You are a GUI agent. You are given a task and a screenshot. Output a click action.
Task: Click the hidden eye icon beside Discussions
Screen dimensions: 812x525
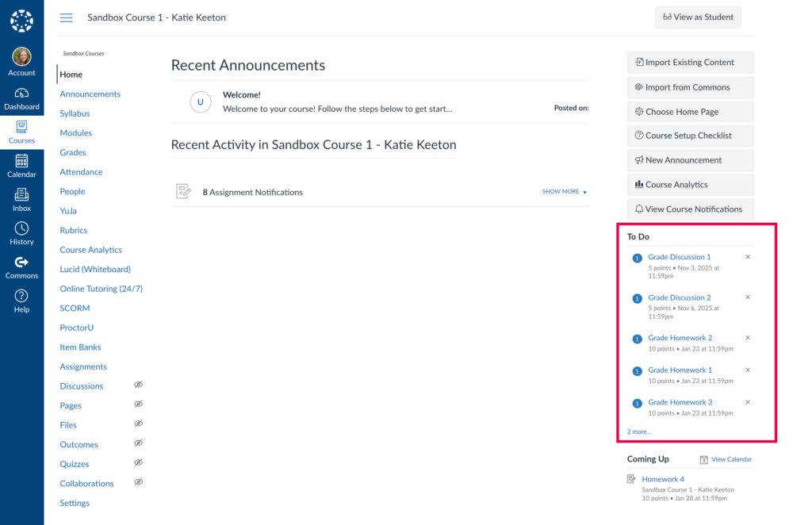pyautogui.click(x=138, y=385)
